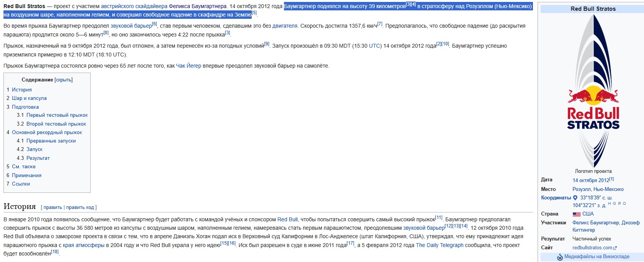Click the Логотип проекта caption
Image resolution: width=644 pixels, height=262 pixels.
point(593,171)
